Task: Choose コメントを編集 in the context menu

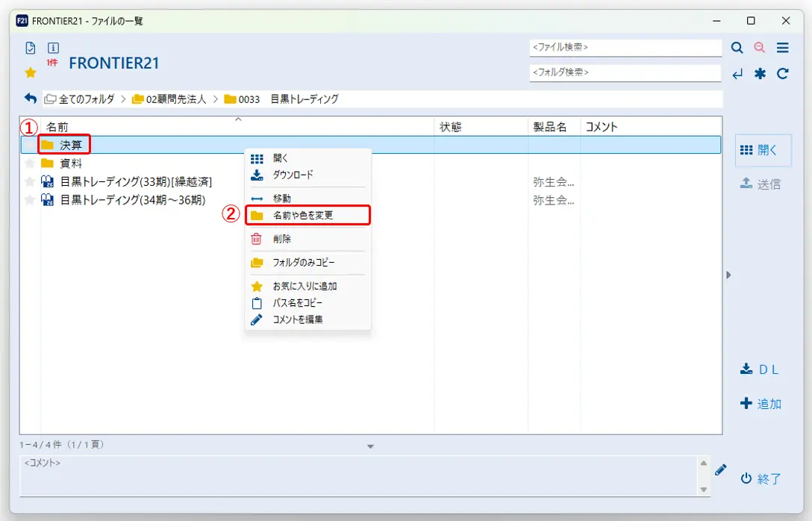Action: (x=308, y=319)
